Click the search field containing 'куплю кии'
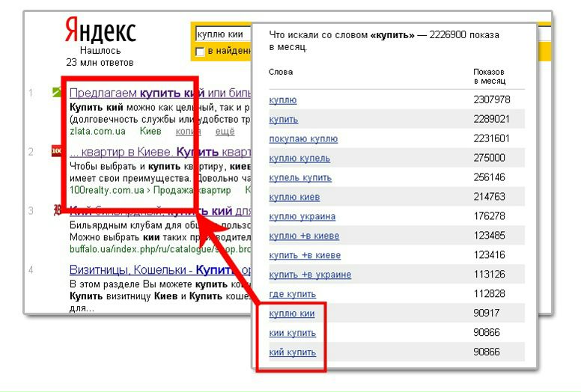Viewport: 581px width, 392px height. pyautogui.click(x=221, y=34)
